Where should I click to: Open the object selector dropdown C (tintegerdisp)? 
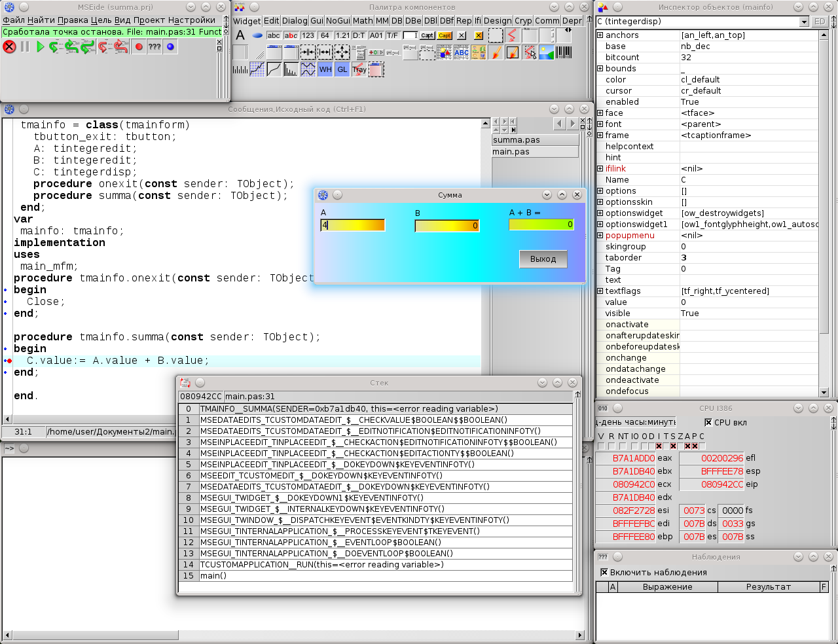point(804,22)
